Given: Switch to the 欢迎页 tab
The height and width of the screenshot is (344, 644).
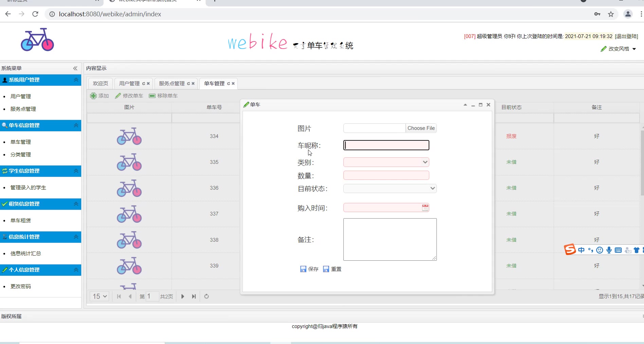Looking at the screenshot, I should (100, 84).
